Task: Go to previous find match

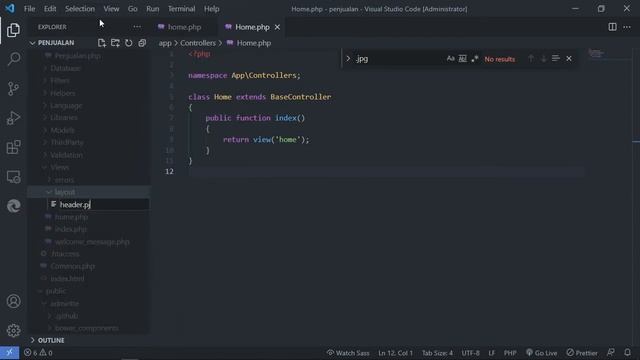Action: point(531,59)
